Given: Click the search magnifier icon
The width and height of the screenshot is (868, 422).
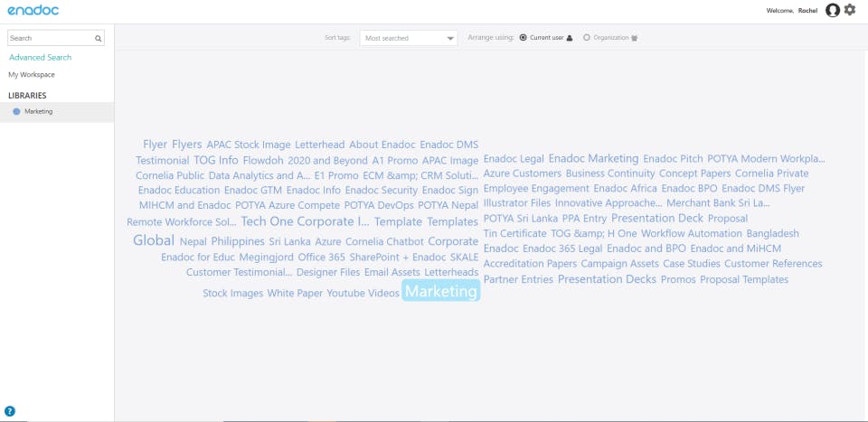Looking at the screenshot, I should (98, 39).
